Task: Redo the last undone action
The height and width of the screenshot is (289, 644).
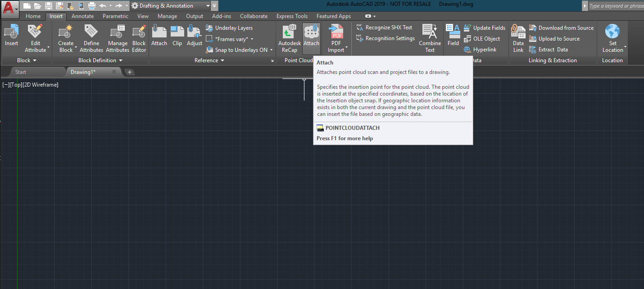Action: pos(119,6)
